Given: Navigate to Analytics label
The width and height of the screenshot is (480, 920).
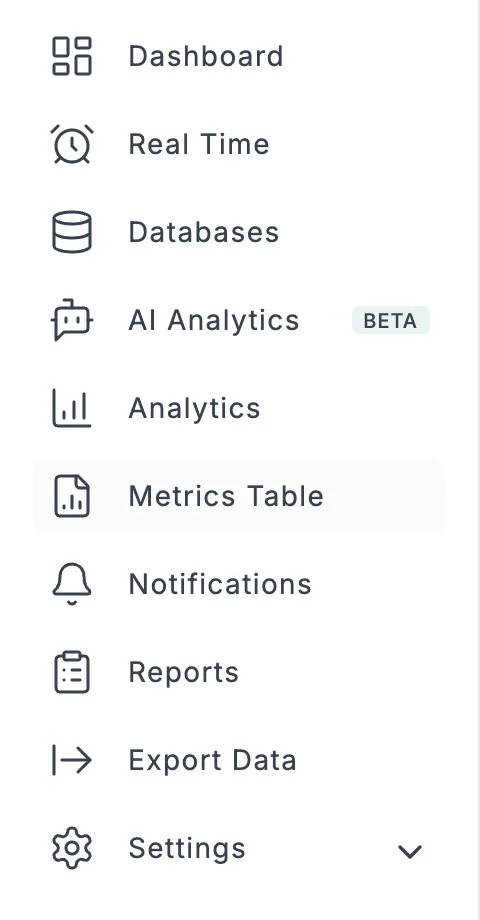Looking at the screenshot, I should 194,409.
